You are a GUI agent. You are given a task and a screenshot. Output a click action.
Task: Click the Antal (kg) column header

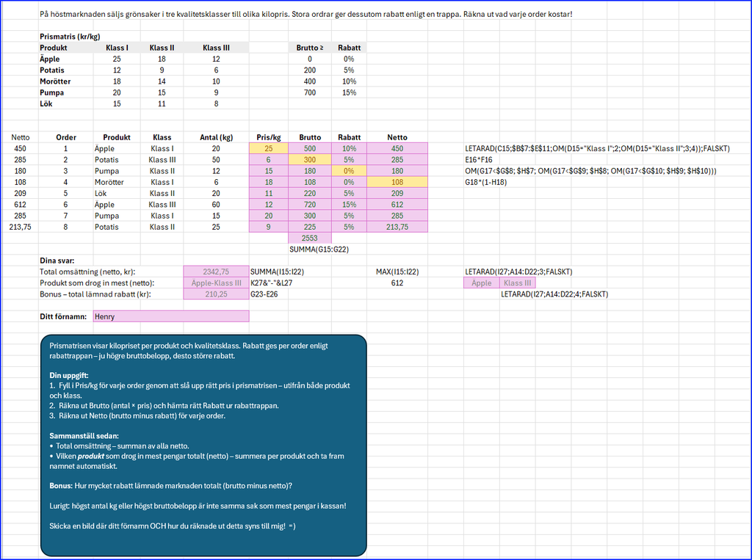click(217, 137)
